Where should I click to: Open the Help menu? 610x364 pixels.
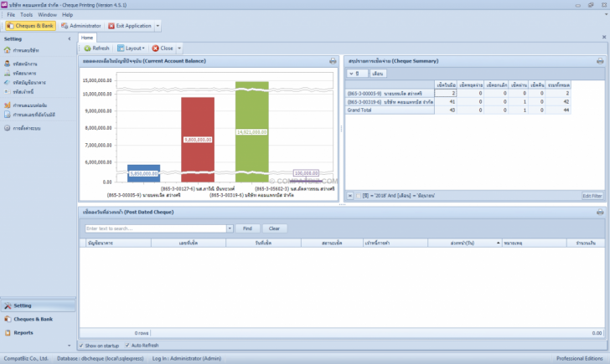[x=67, y=15]
